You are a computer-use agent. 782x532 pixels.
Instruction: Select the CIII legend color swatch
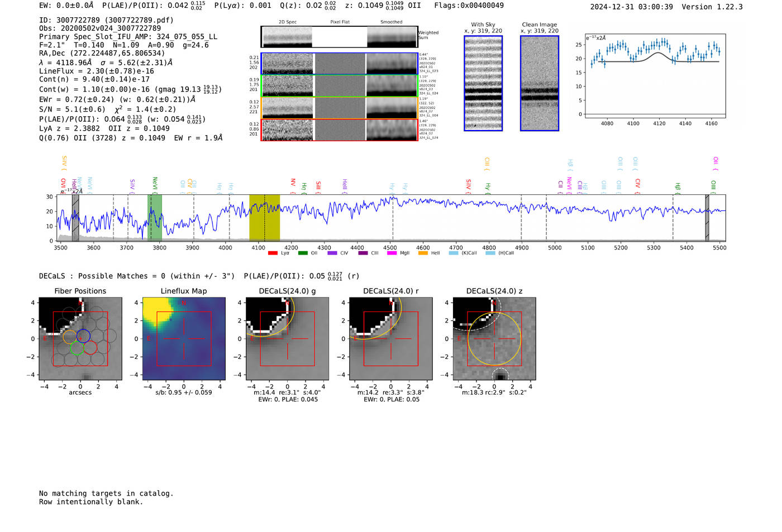coord(363,253)
